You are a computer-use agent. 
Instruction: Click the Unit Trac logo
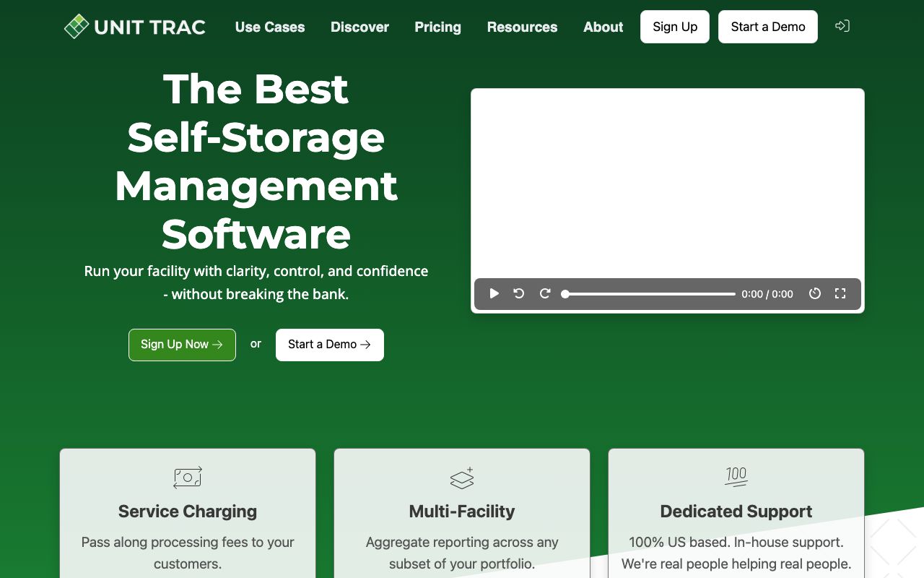coord(135,27)
